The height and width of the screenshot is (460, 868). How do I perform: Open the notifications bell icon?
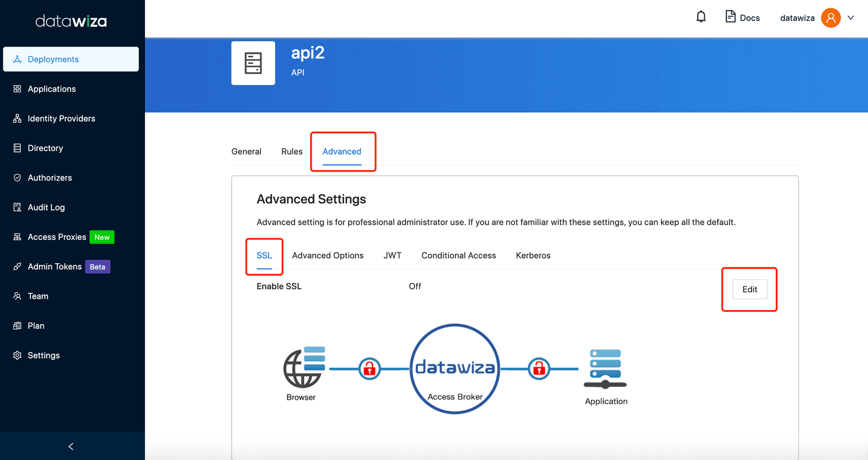pos(701,17)
